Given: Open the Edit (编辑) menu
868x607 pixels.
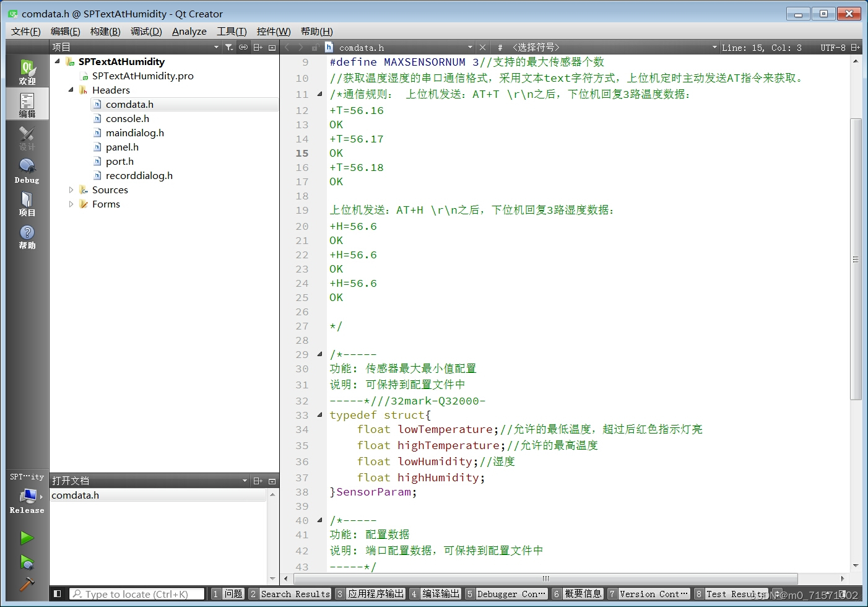Looking at the screenshot, I should (65, 31).
